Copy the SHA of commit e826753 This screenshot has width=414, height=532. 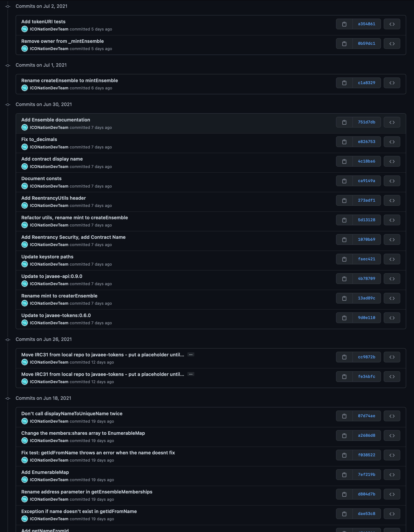(344, 142)
